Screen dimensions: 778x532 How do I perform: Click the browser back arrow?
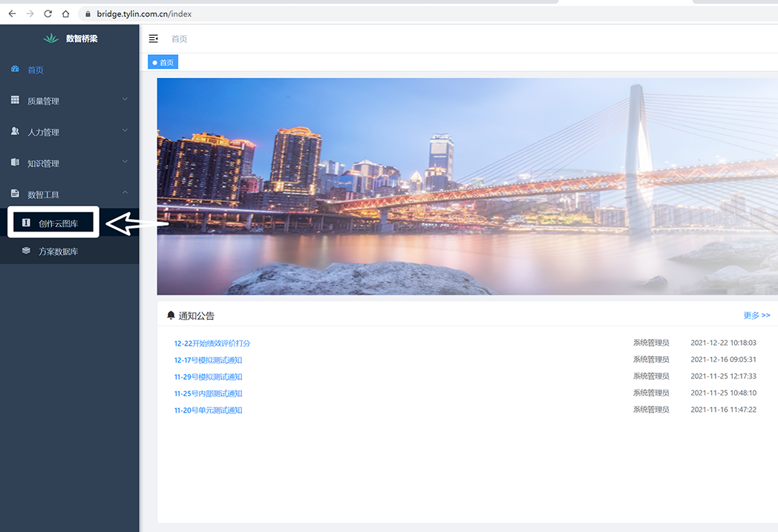point(13,14)
